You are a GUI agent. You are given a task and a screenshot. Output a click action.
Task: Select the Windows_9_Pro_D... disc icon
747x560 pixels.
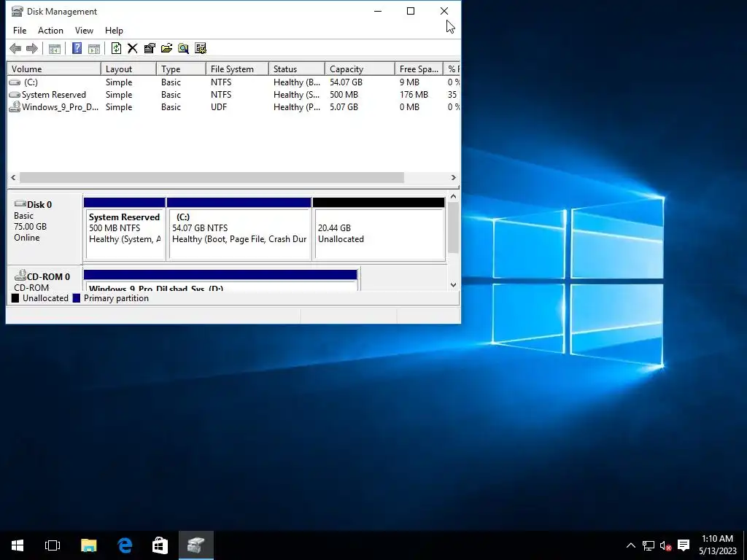[15, 106]
